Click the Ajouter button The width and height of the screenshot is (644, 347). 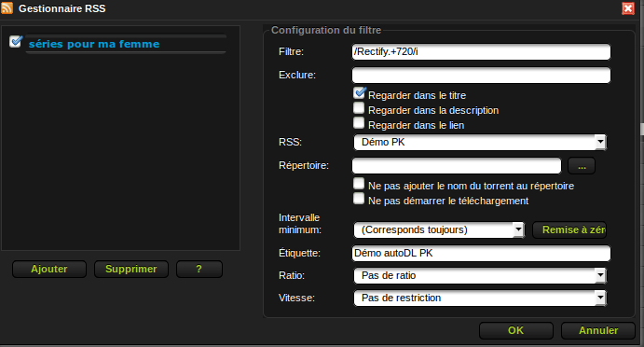[x=49, y=269]
